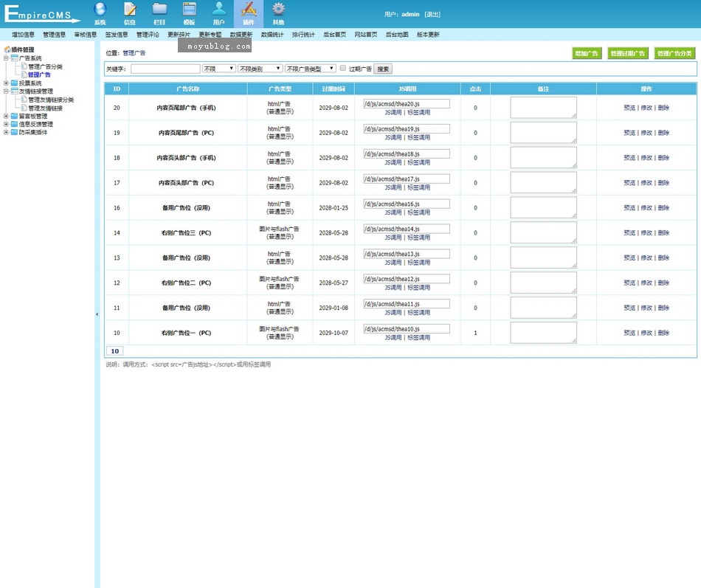Image resolution: width=701 pixels, height=588 pixels.
Task: Click the 退出 logout link
Action: (432, 14)
